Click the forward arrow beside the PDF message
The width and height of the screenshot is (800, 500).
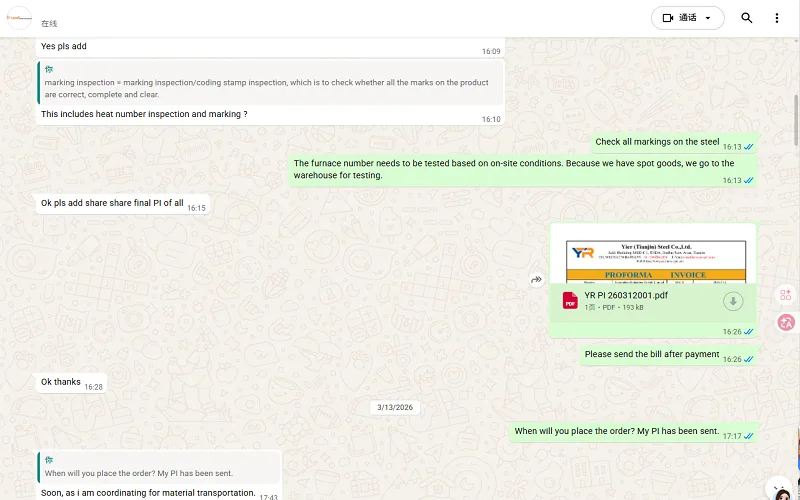pos(536,280)
